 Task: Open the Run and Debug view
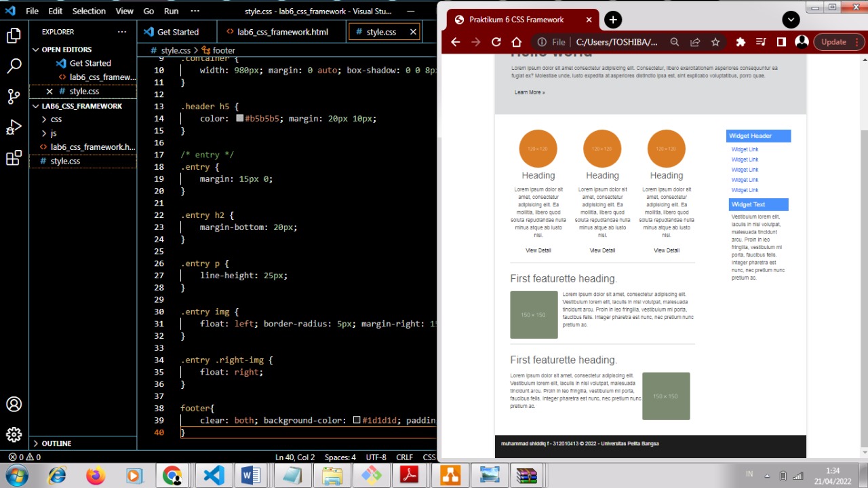pyautogui.click(x=14, y=127)
